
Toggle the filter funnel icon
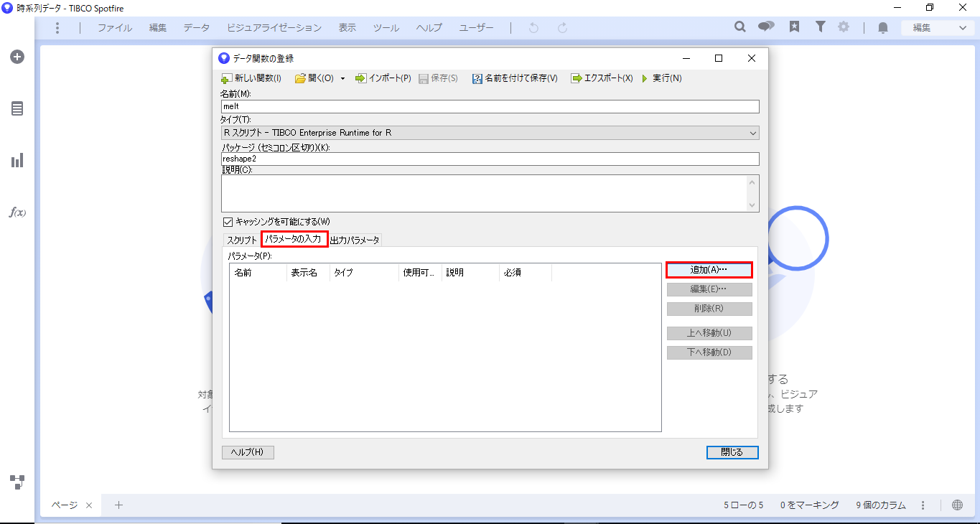pos(820,27)
